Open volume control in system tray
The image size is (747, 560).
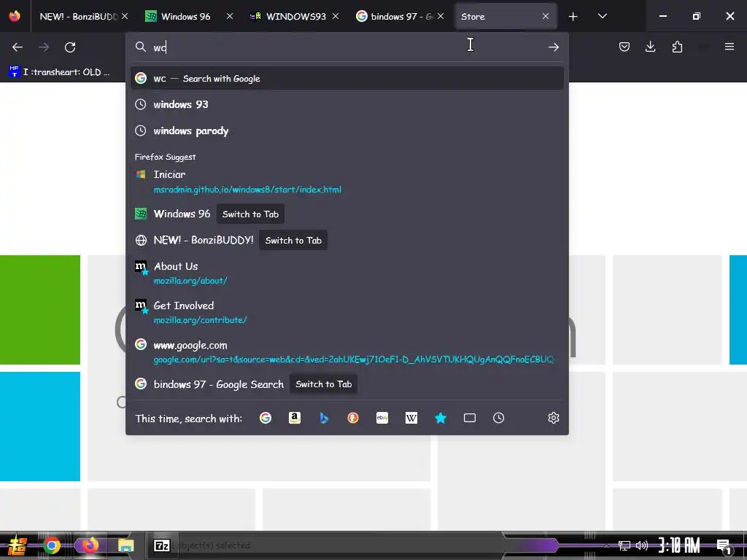(642, 545)
